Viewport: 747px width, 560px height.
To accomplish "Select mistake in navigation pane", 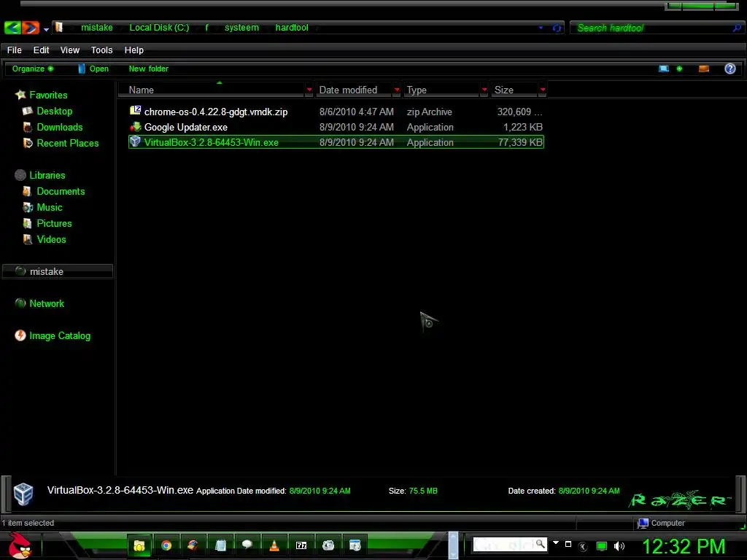I will (58, 271).
